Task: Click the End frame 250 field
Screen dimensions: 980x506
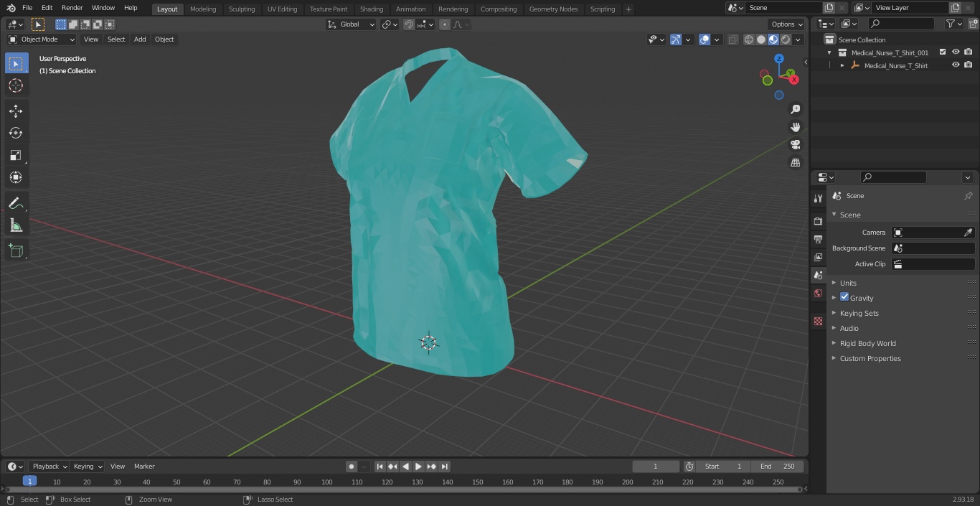Action: tap(778, 467)
